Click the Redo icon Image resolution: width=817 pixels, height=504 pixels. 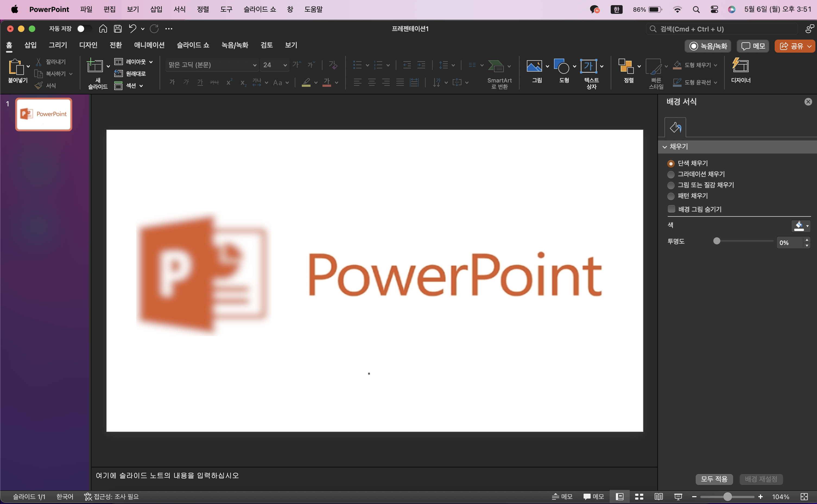point(154,29)
